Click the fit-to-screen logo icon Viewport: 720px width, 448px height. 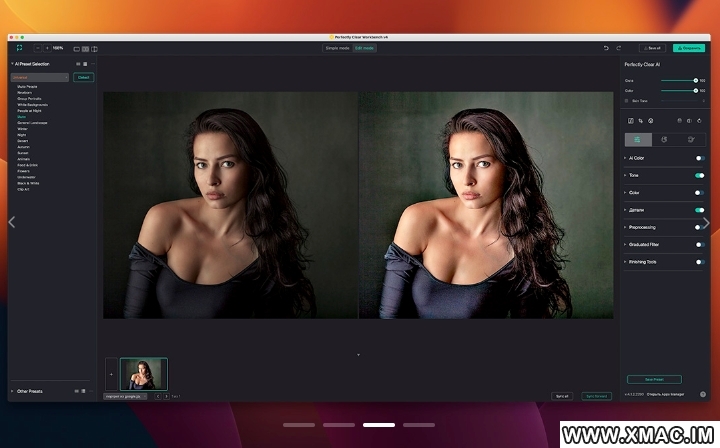point(19,48)
